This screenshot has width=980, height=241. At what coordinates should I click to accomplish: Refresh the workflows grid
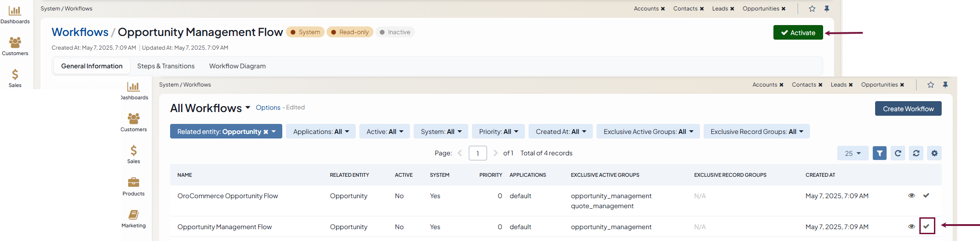897,154
